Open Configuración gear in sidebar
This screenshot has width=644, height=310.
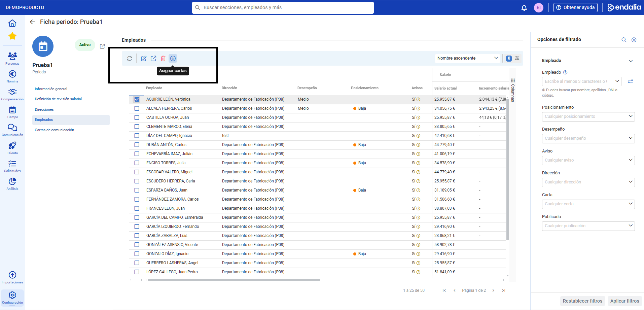[12, 298]
